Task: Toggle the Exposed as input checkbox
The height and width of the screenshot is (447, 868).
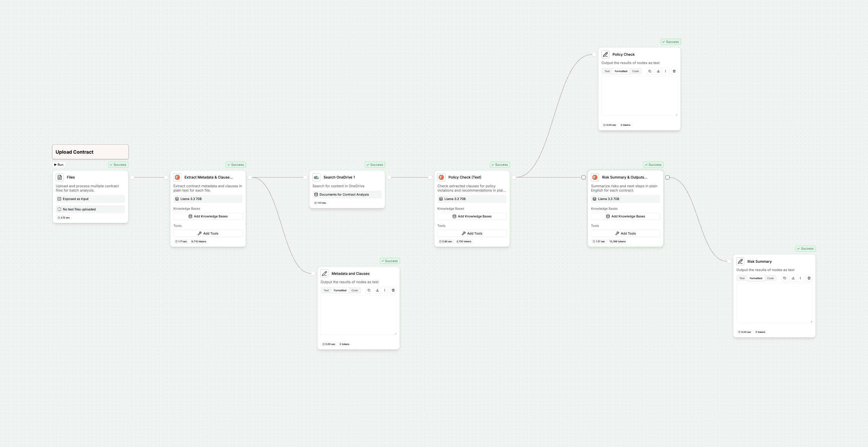Action: click(x=59, y=199)
